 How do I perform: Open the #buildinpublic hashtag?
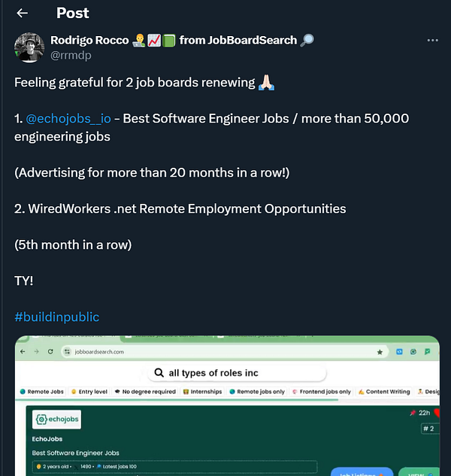tap(56, 317)
